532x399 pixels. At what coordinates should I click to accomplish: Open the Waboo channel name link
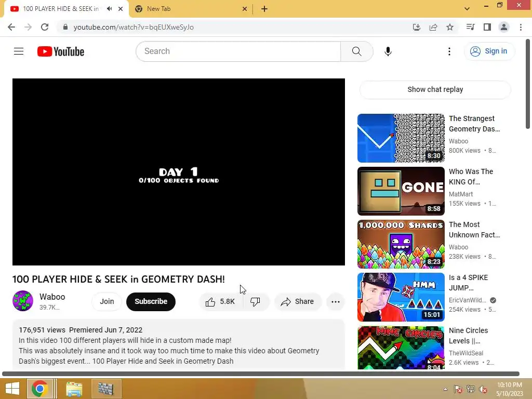coord(52,297)
